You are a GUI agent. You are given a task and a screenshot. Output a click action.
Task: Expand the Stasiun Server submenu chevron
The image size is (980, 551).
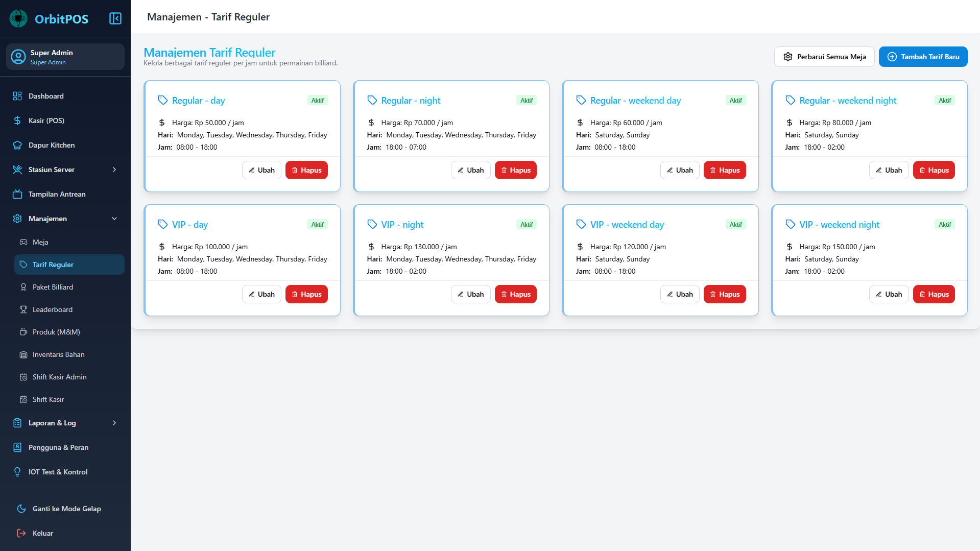pyautogui.click(x=114, y=170)
